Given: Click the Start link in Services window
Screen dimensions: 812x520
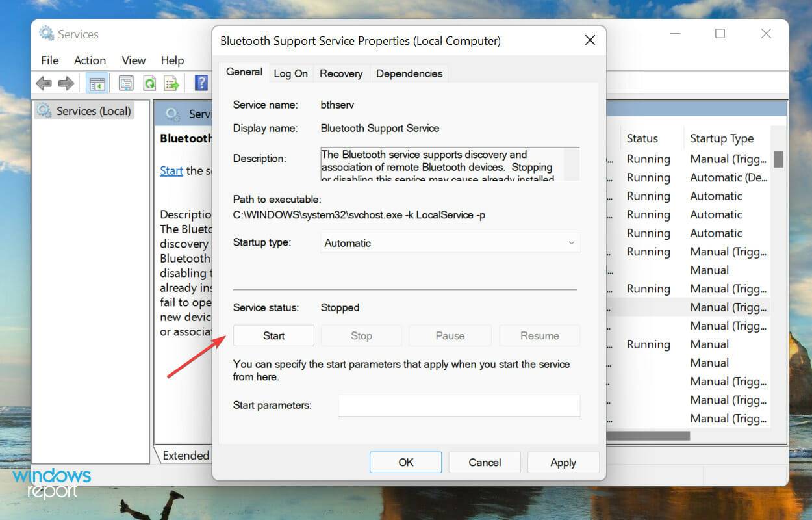Looking at the screenshot, I should click(171, 170).
